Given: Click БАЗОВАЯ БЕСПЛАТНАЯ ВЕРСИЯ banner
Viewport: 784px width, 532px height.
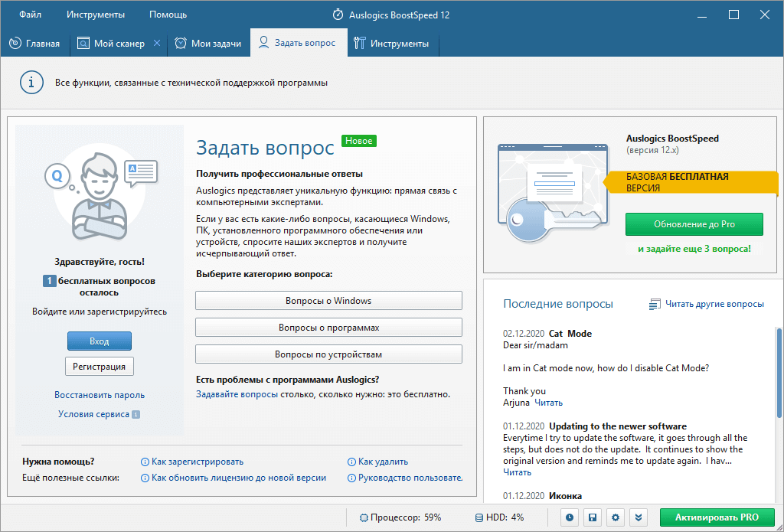Looking at the screenshot, I should pos(691,182).
